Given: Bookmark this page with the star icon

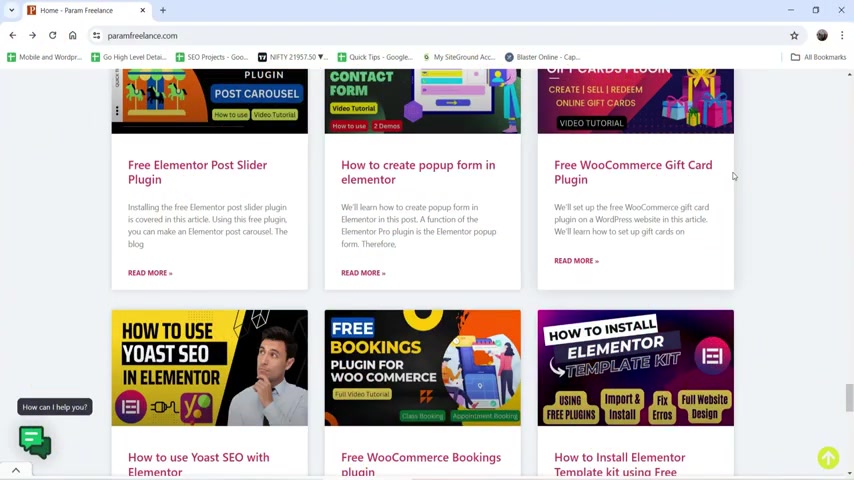Looking at the screenshot, I should (794, 35).
